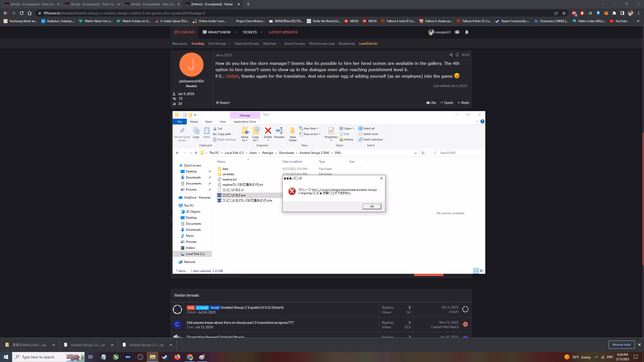The image size is (644, 362).
Task: Switch to details view button
Action: coord(476,271)
